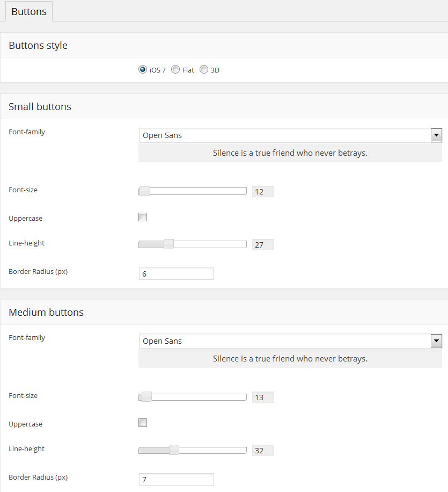Open the Buttons tab
Screen dimensions: 448x492
pyautogui.click(x=29, y=11)
